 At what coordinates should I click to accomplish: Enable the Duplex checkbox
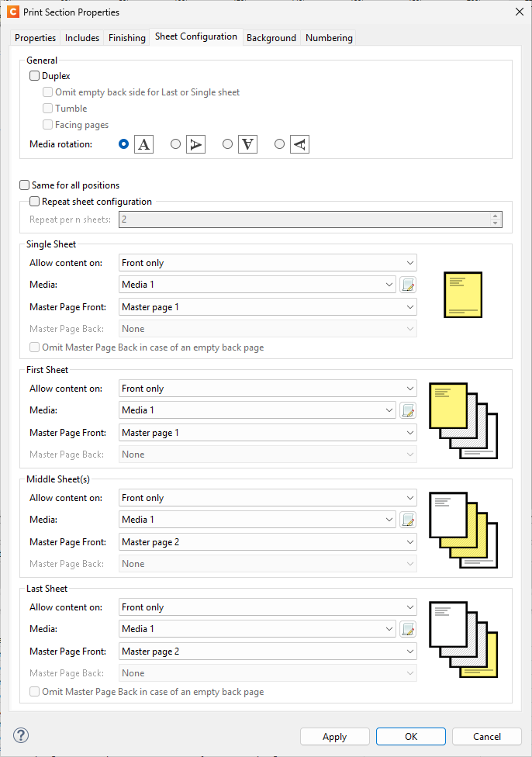(x=35, y=76)
